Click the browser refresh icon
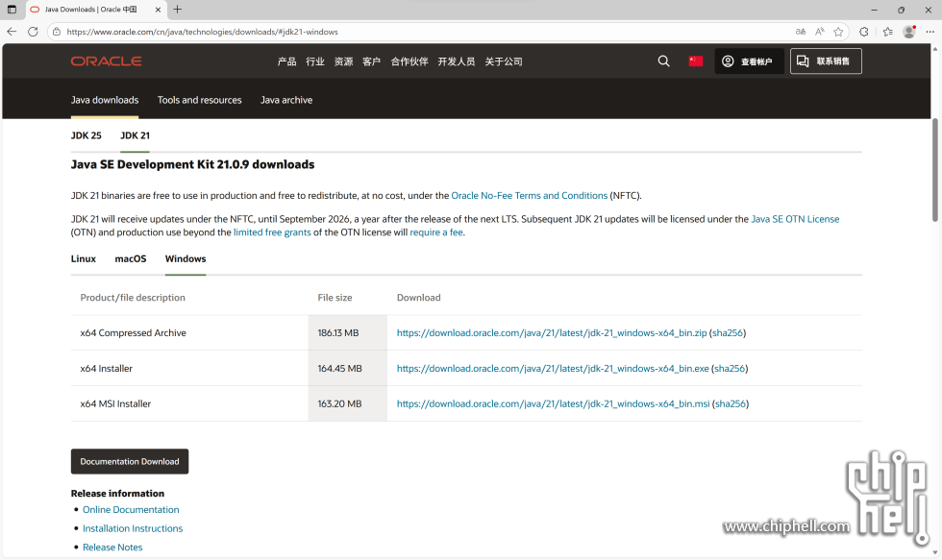The width and height of the screenshot is (942, 560). pyautogui.click(x=33, y=32)
